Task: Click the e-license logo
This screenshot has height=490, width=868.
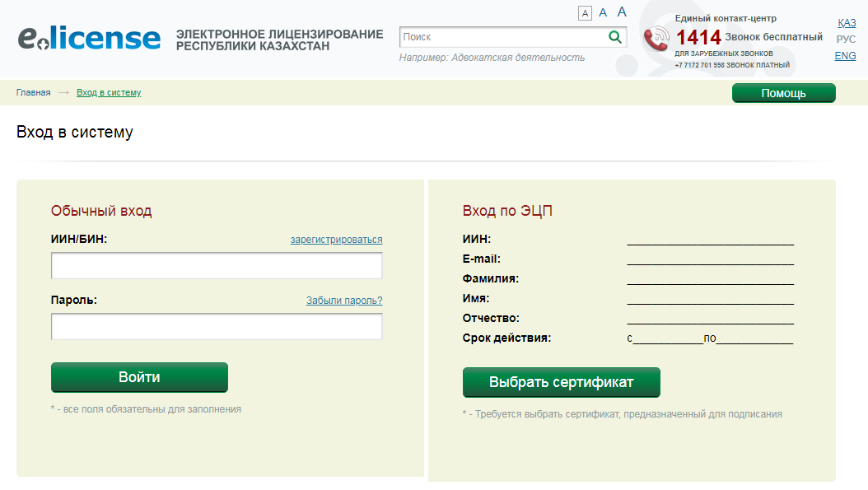Action: click(89, 38)
